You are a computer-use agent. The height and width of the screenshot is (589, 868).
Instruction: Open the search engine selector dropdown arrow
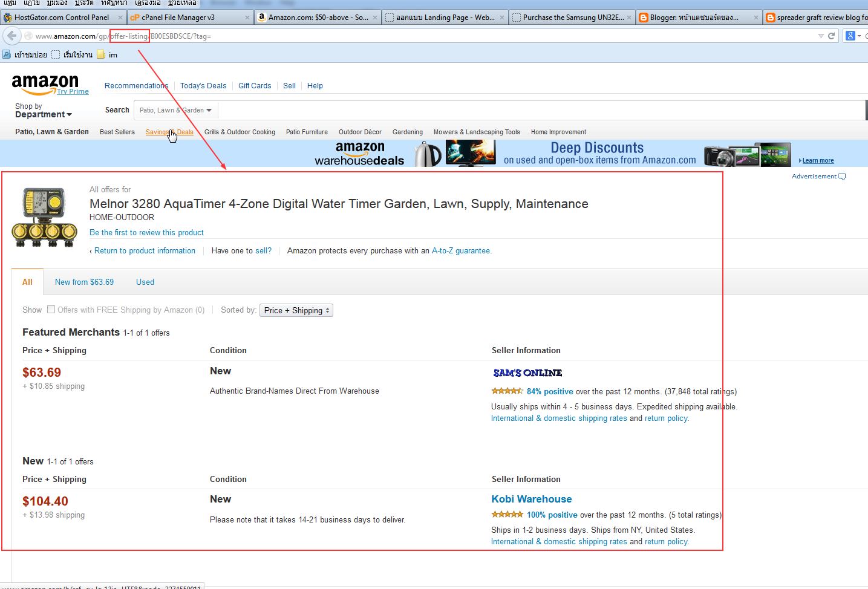(x=859, y=36)
